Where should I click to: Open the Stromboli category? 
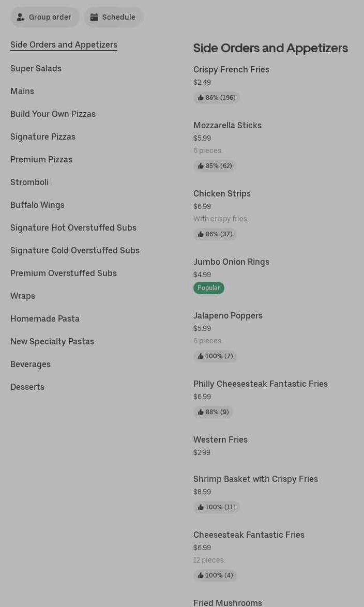tap(29, 182)
